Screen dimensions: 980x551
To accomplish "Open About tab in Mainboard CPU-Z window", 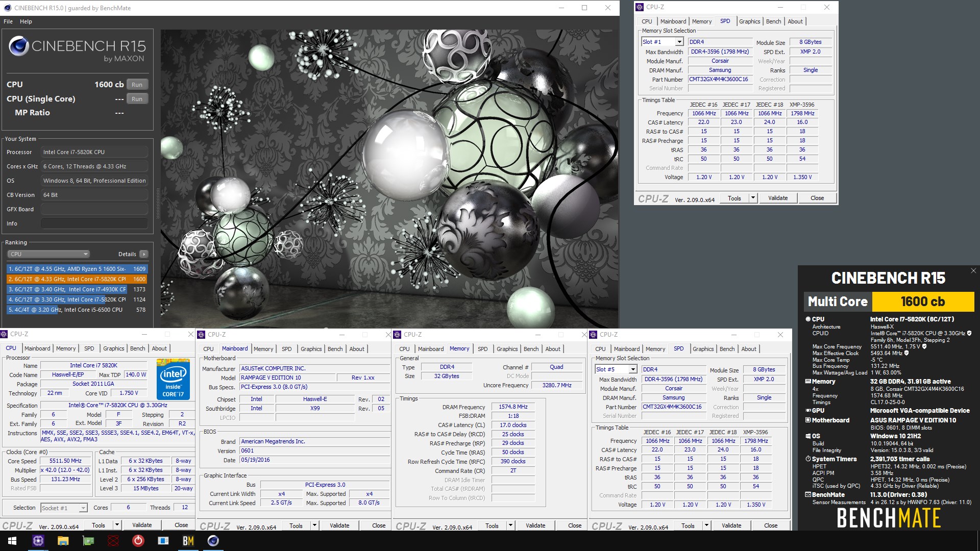I will [x=357, y=349].
